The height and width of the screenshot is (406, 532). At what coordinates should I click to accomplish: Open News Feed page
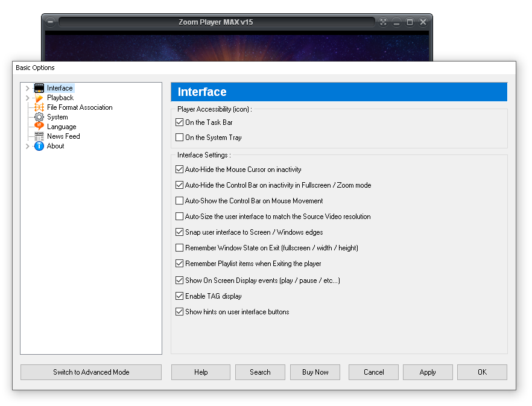pyautogui.click(x=63, y=136)
